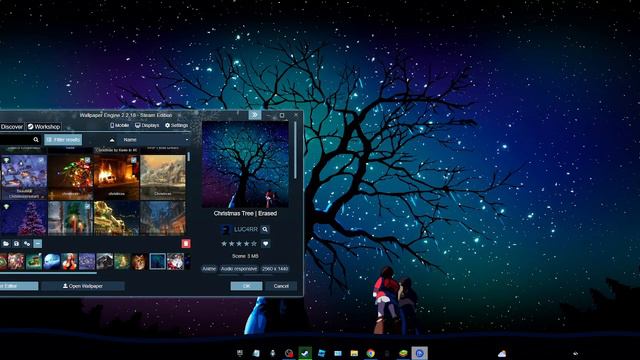Image resolution: width=640 pixels, height=360 pixels.
Task: Toggle the Filter results button
Action: [63, 140]
